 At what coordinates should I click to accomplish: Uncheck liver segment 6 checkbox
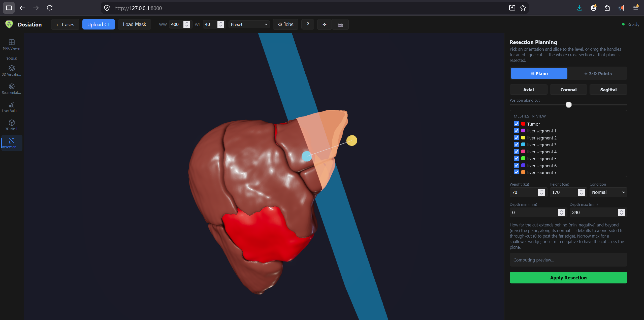coord(516,165)
